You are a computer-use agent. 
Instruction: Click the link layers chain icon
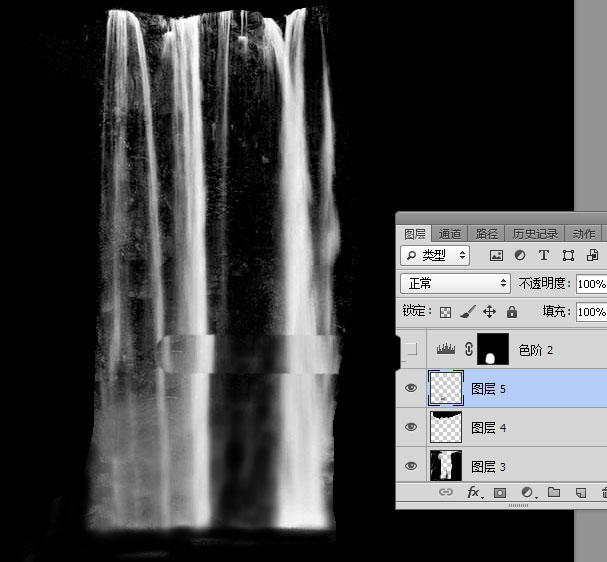(x=448, y=493)
